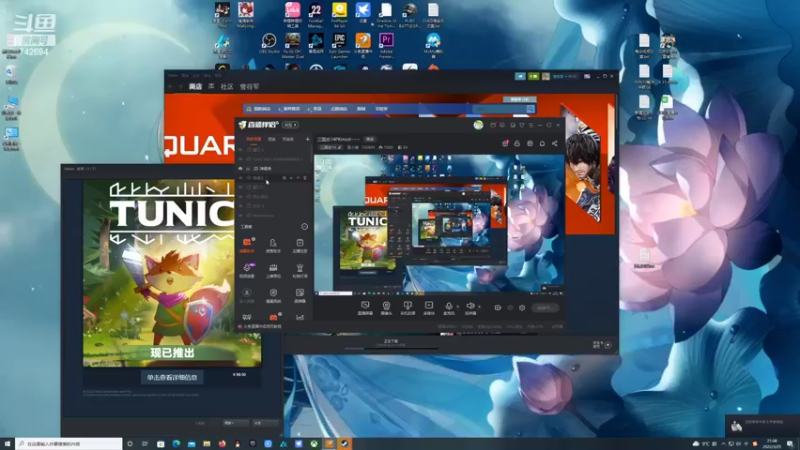This screenshot has width=800, height=450.
Task: Click 单击查看详细信息 button under Tunic
Action: pyautogui.click(x=172, y=378)
